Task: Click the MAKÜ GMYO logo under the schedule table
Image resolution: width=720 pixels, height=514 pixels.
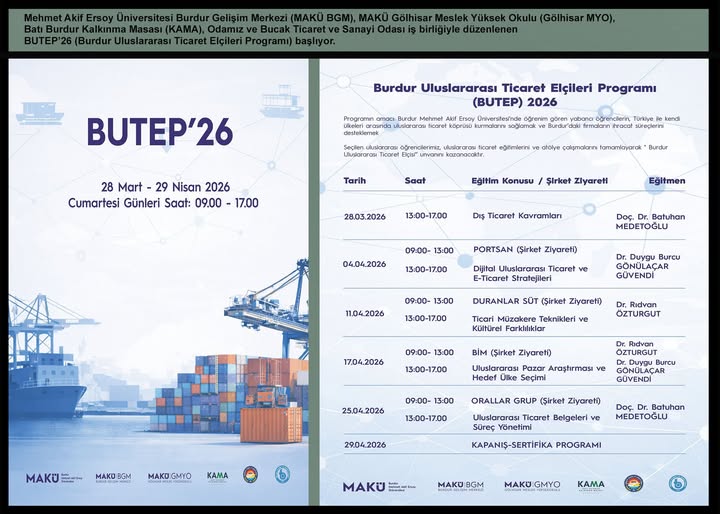Action: 532,486
